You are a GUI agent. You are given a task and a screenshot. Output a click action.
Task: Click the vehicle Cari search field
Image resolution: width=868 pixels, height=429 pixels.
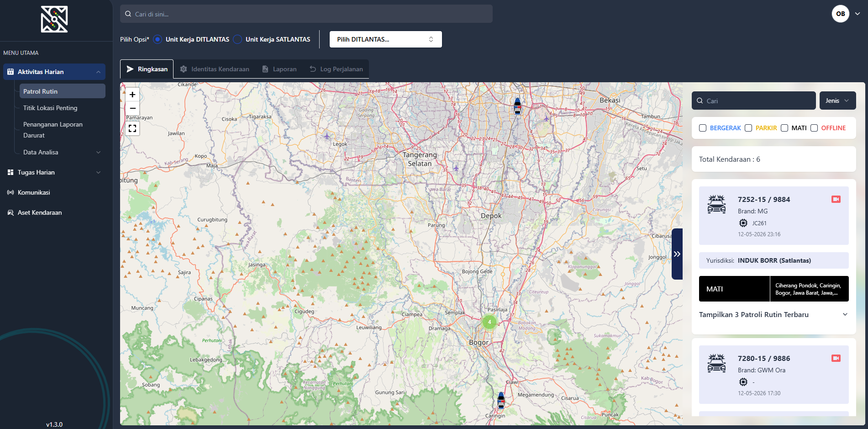(x=754, y=101)
